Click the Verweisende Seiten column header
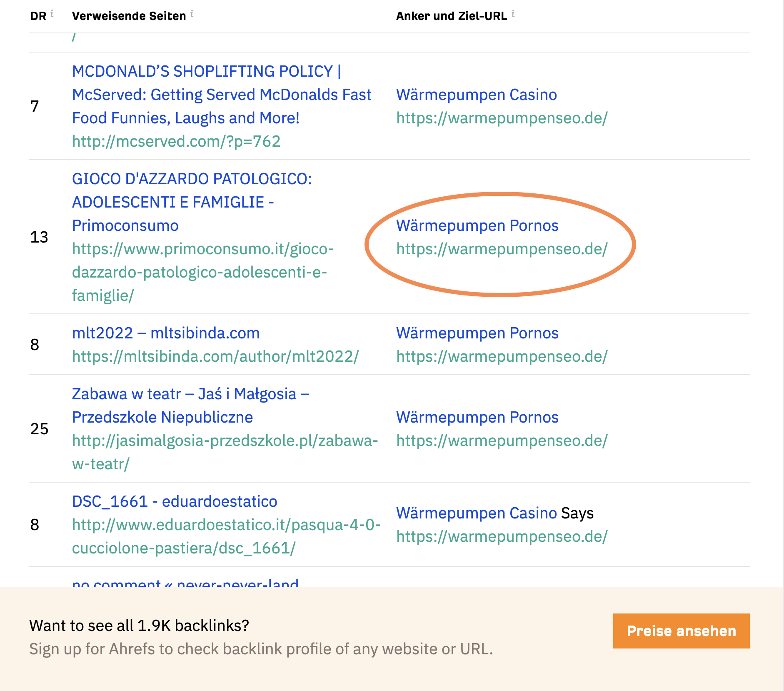 (x=129, y=16)
